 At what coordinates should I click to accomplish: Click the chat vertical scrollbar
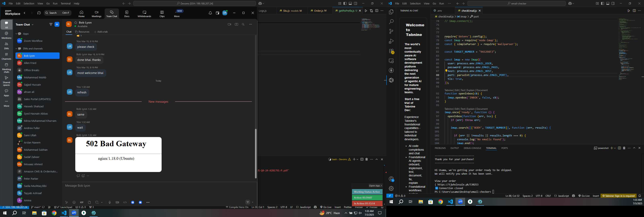point(256,154)
